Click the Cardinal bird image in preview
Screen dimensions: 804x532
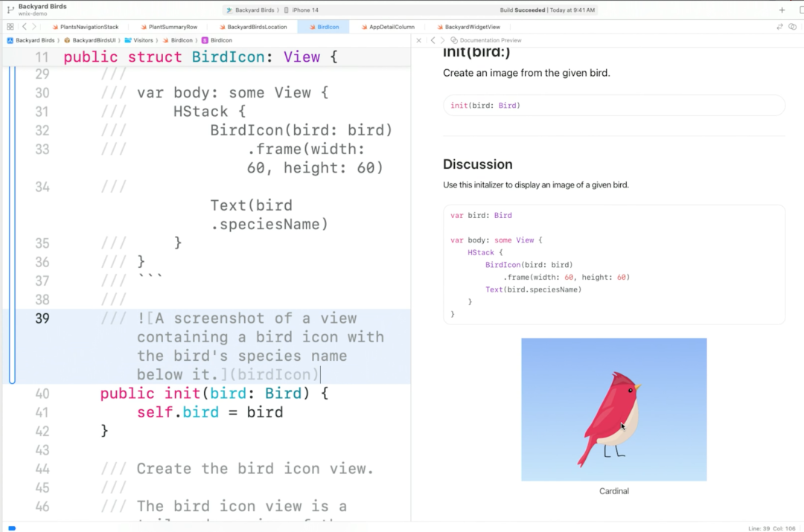(613, 409)
